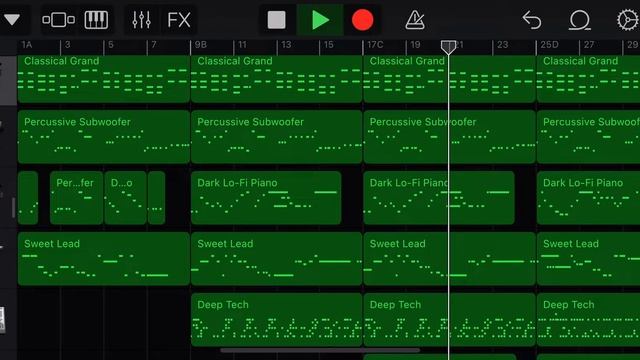Select Classical Grand region starting at bar 9
Screen dimensions: 640x360
tap(276, 79)
